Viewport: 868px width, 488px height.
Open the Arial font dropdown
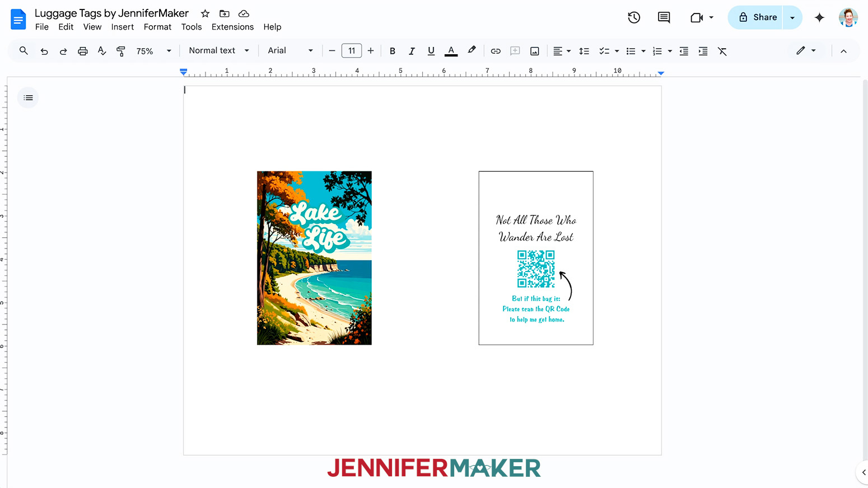pyautogui.click(x=291, y=50)
